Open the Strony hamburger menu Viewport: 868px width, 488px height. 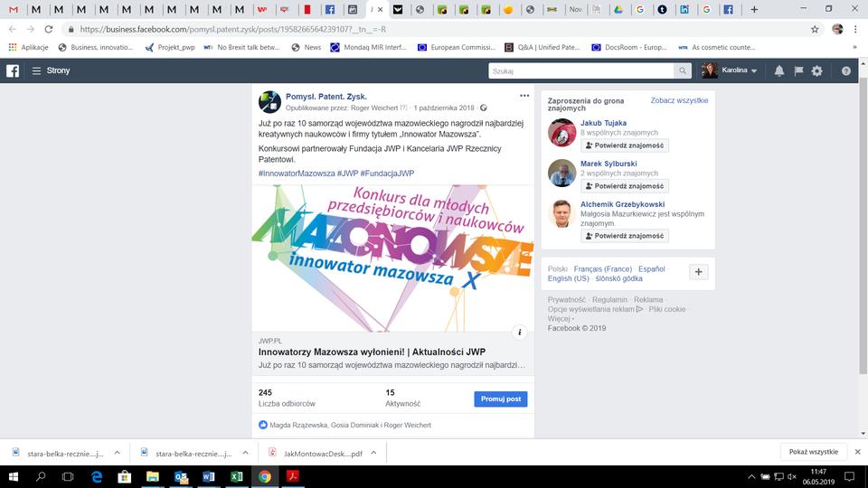pos(36,70)
